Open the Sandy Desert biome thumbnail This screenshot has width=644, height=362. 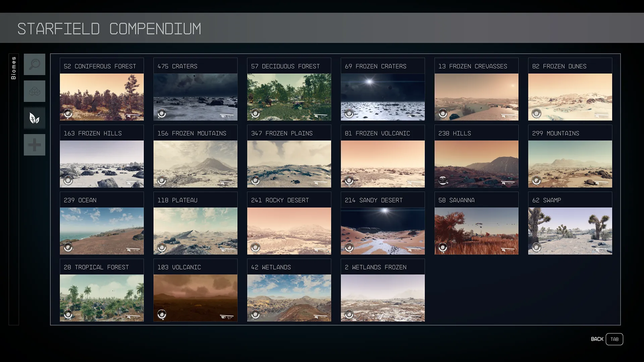[383, 231]
